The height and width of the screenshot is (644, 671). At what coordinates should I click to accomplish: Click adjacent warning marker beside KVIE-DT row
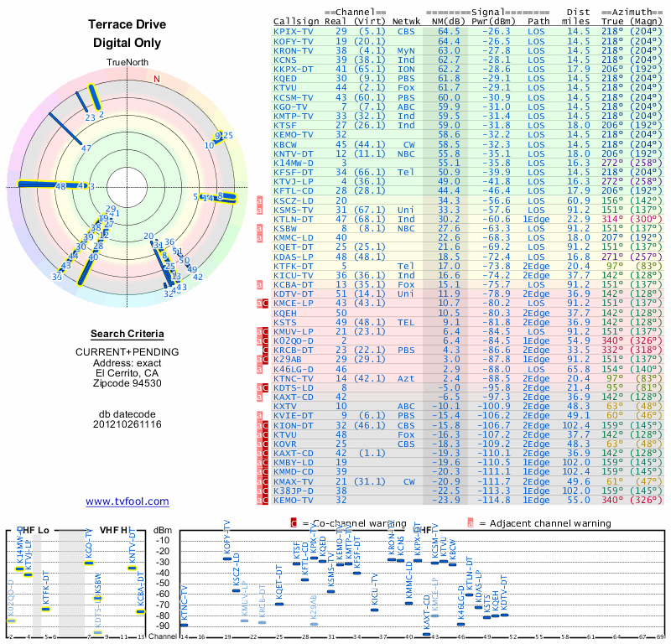click(x=259, y=416)
